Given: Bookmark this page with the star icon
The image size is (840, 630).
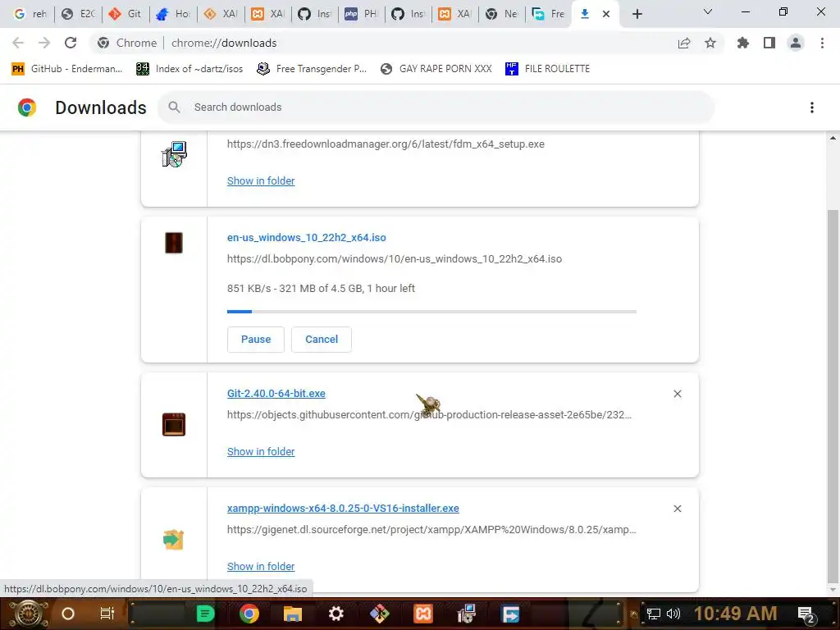Looking at the screenshot, I should tap(710, 43).
